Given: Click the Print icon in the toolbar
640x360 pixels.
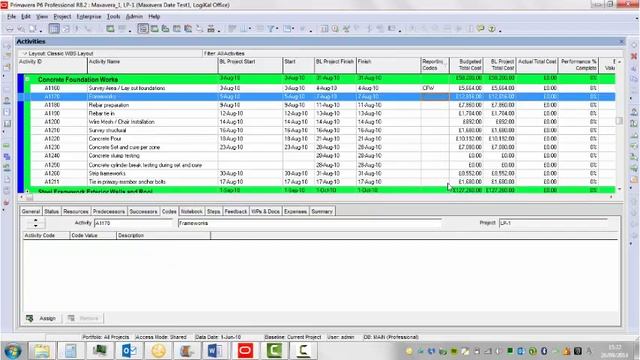Looking at the screenshot, I should point(9,29).
